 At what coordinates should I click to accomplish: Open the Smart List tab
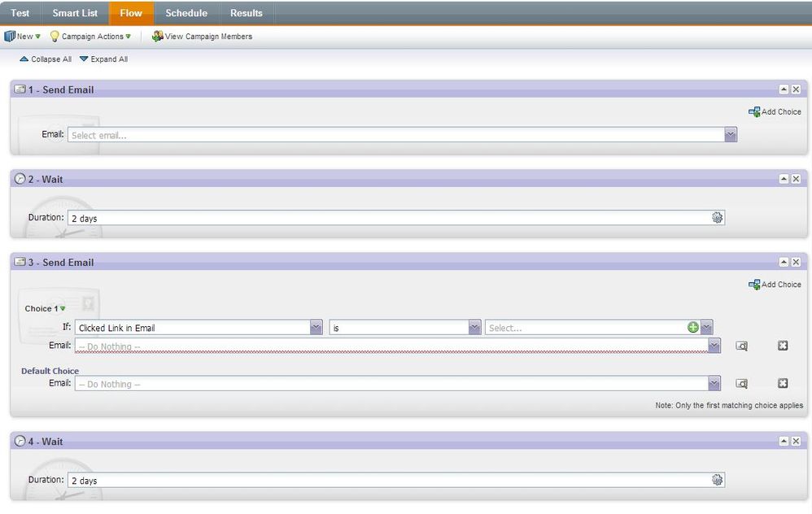(x=75, y=13)
